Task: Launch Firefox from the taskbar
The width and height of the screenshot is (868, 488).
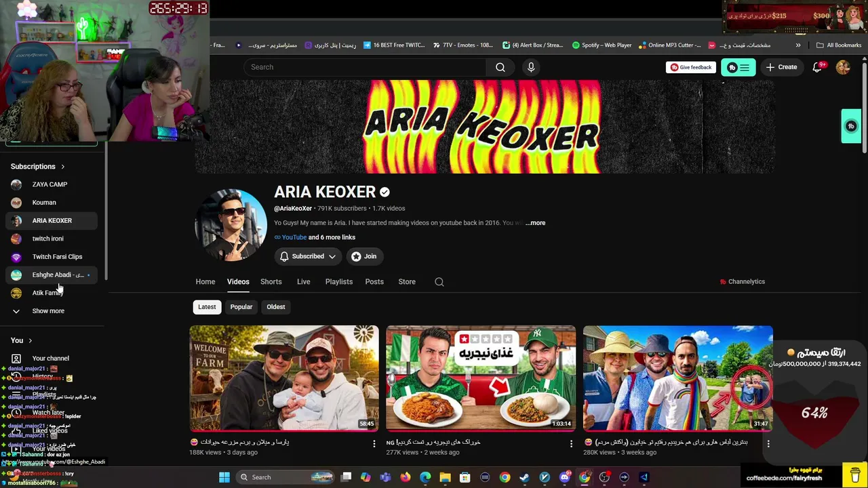Action: (x=406, y=477)
